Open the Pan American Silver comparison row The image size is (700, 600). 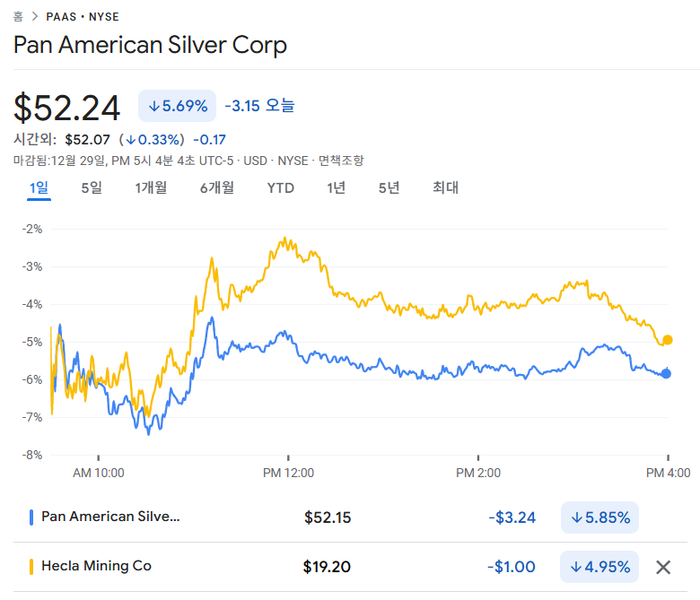click(x=110, y=517)
